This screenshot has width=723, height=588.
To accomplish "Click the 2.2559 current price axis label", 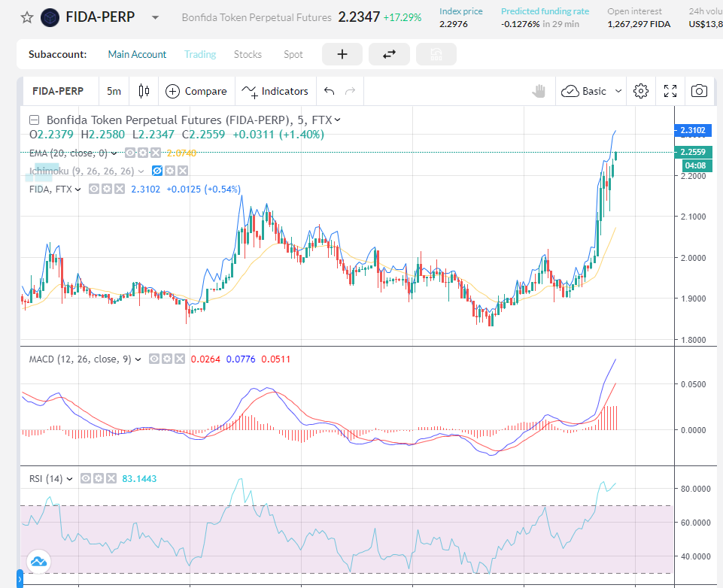I will coord(693,152).
